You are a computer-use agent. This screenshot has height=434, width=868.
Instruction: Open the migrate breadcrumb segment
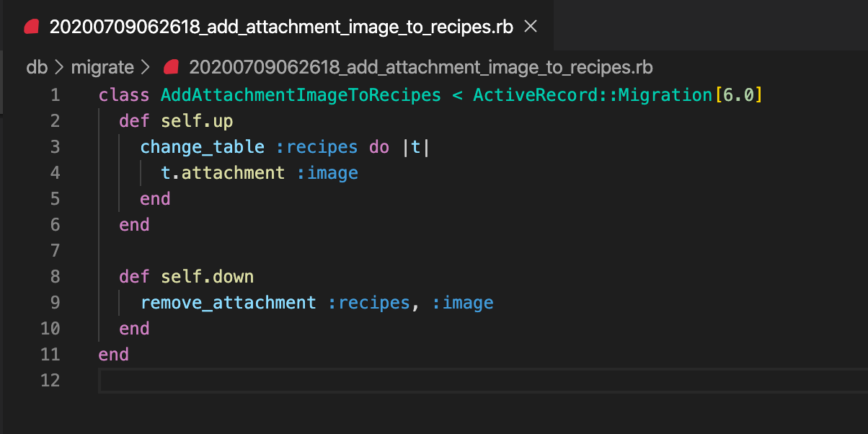[x=102, y=68]
